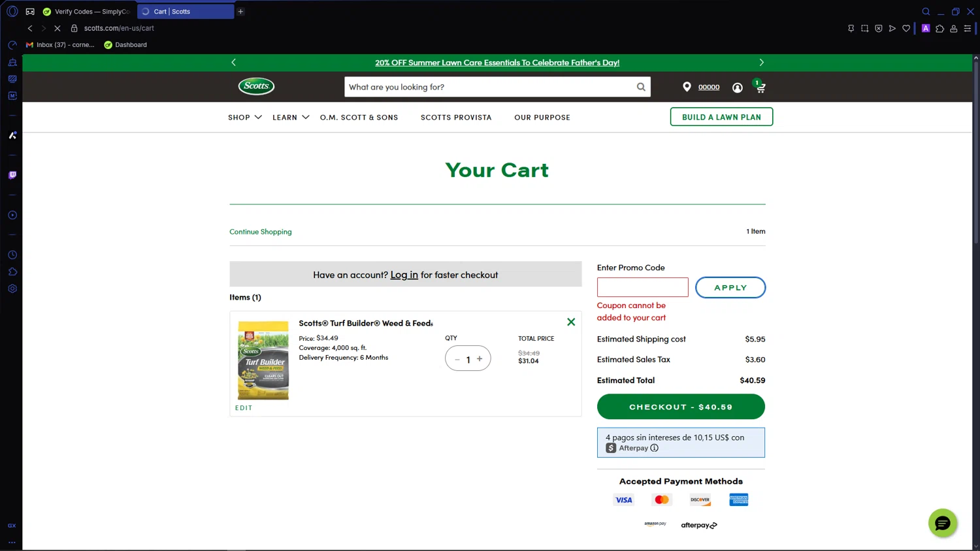Click the tab search magnifier icon
Viewport: 980px width, 551px height.
pyautogui.click(x=926, y=11)
